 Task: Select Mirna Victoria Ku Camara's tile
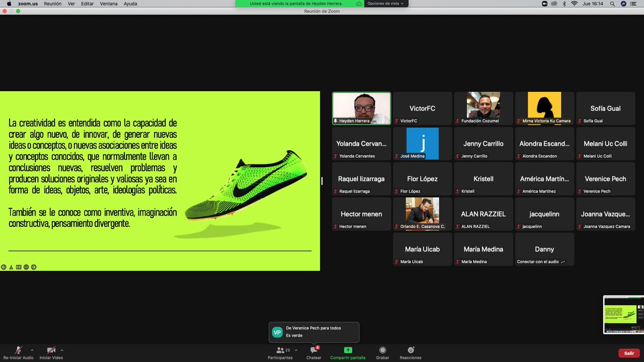[x=545, y=108]
